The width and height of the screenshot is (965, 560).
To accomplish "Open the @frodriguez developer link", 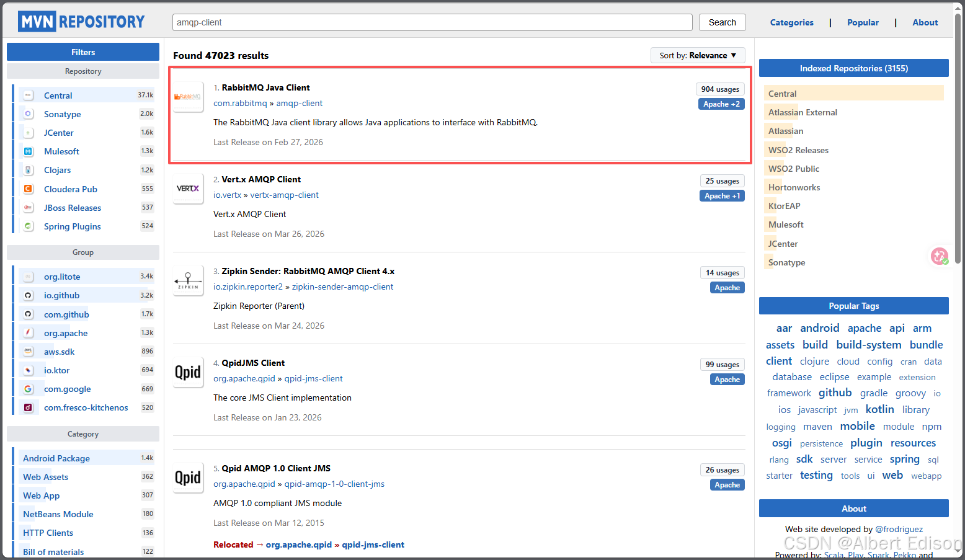I will pos(899,529).
